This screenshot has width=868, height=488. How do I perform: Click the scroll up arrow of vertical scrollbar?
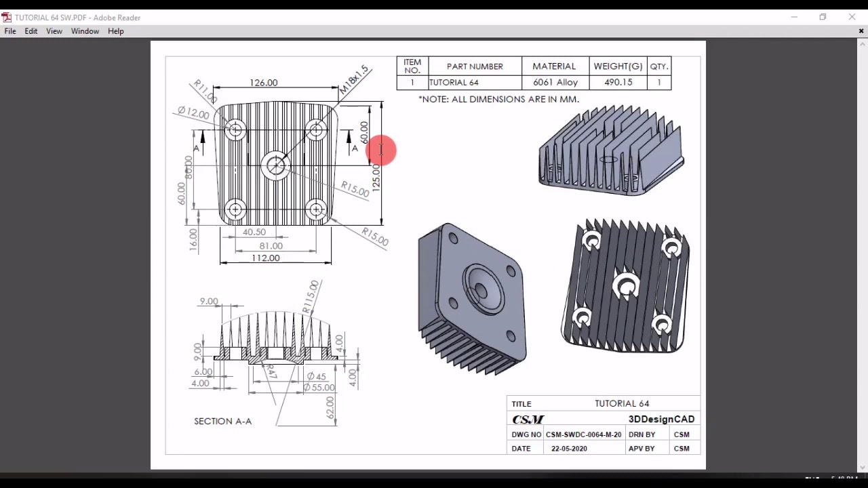pos(863,45)
